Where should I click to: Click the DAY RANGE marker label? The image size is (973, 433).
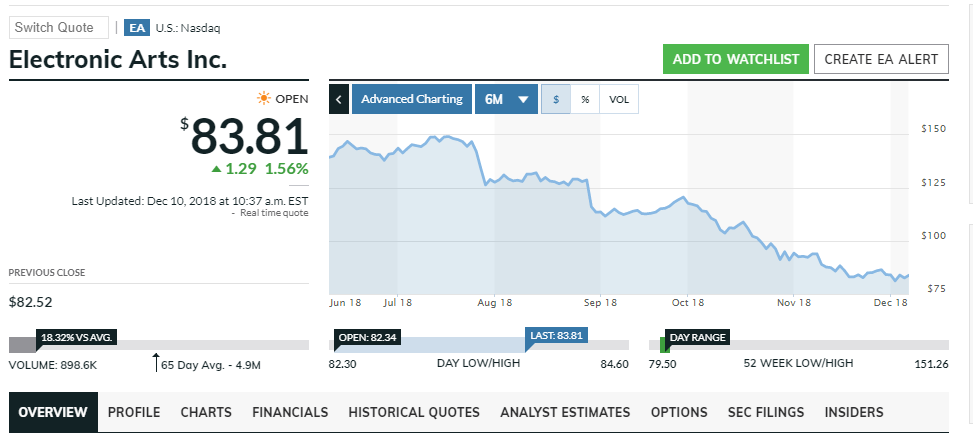(x=697, y=337)
